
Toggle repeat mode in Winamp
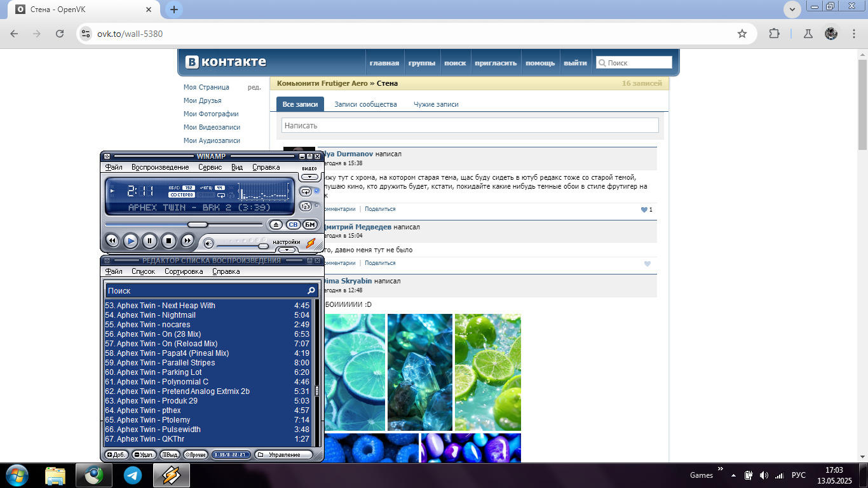(x=306, y=191)
